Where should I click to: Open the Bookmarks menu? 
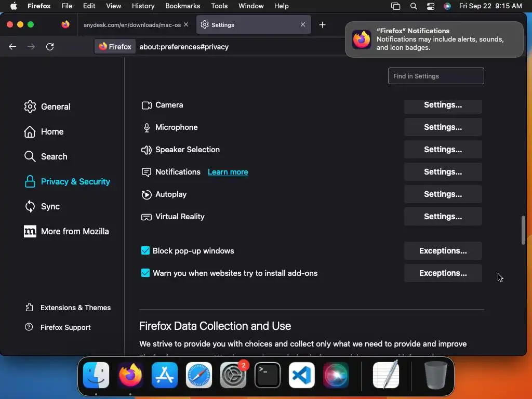click(182, 6)
